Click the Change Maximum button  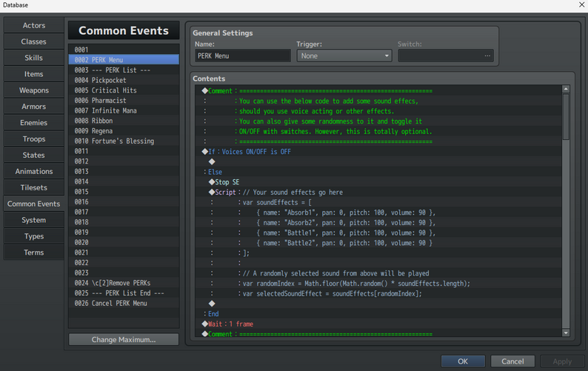click(124, 339)
